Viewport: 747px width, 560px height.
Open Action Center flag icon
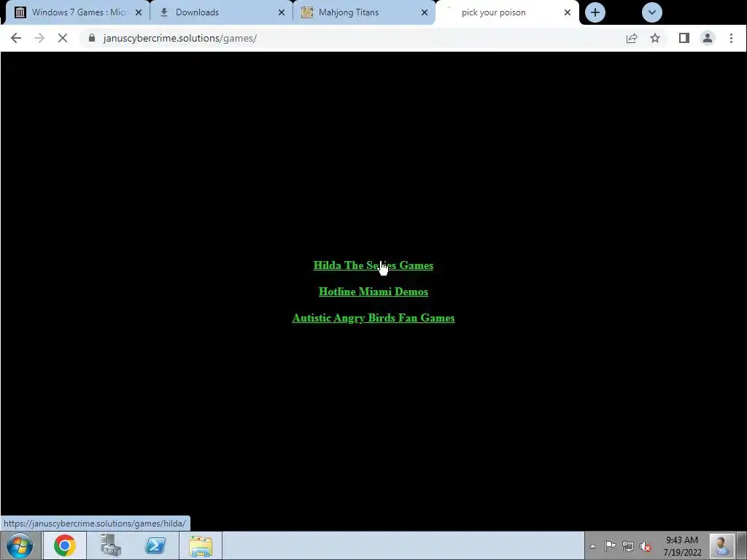(x=611, y=545)
